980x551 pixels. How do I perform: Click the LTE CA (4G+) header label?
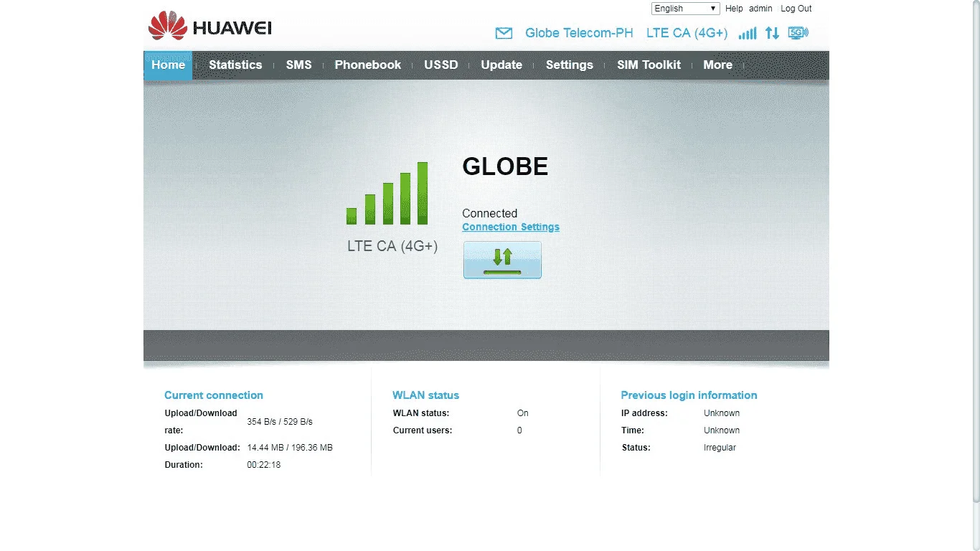[687, 33]
